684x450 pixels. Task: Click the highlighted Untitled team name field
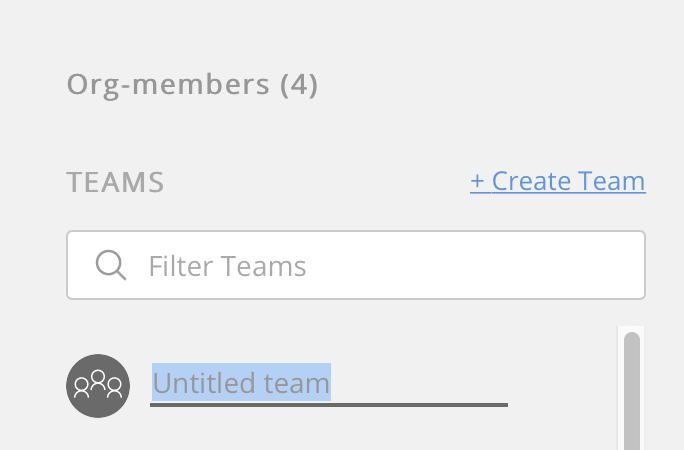click(241, 383)
